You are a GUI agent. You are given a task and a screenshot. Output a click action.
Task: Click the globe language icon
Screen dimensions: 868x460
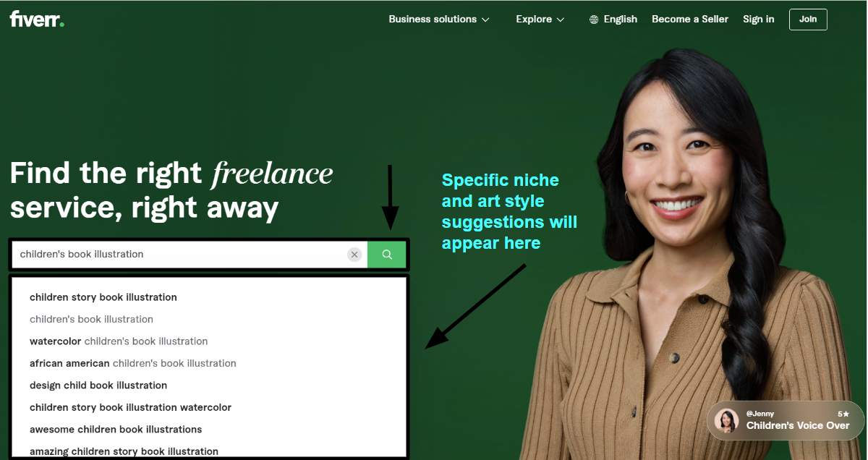pos(595,20)
